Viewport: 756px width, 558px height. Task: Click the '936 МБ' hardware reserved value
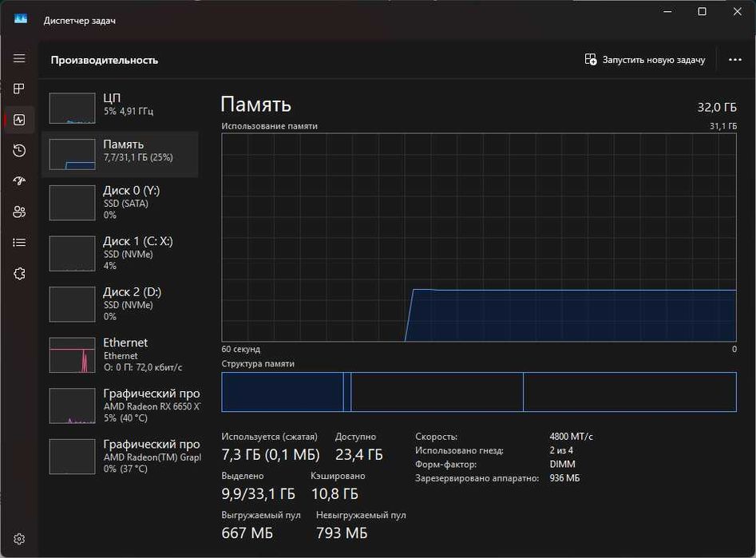coord(564,478)
